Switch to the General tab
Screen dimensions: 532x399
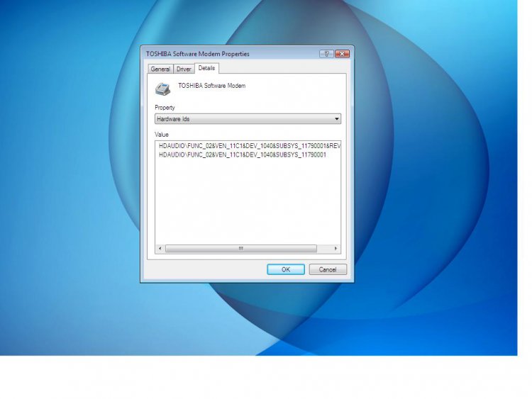(x=160, y=69)
